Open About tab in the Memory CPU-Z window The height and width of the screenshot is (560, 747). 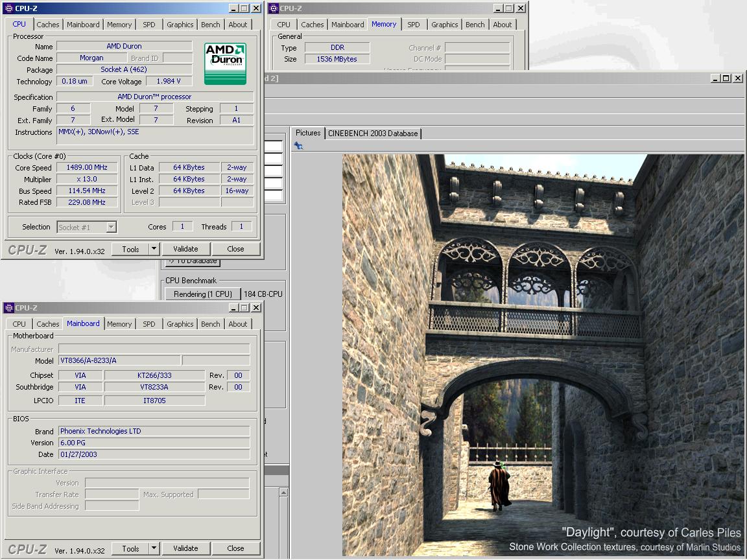(x=502, y=25)
